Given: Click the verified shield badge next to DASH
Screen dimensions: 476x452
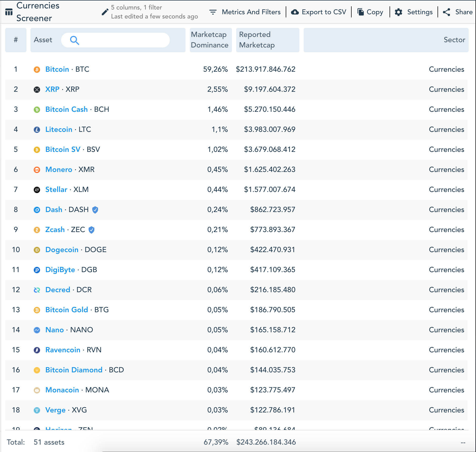Looking at the screenshot, I should coord(95,210).
